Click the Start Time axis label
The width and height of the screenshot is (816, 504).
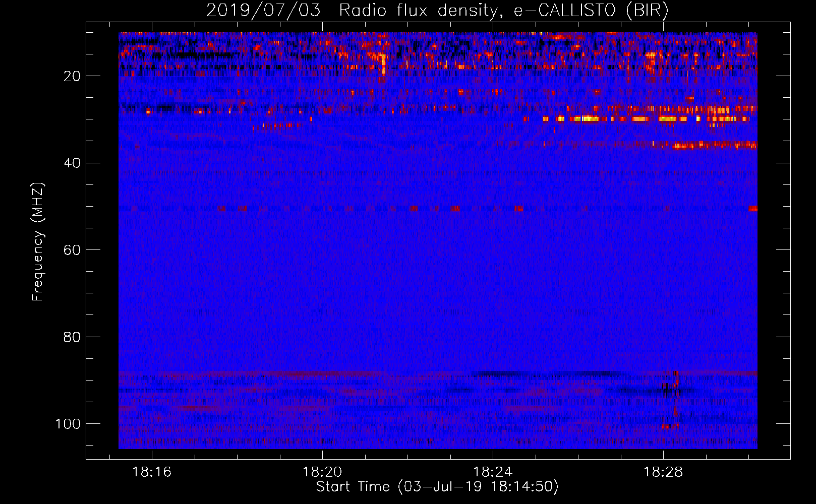coord(437,487)
